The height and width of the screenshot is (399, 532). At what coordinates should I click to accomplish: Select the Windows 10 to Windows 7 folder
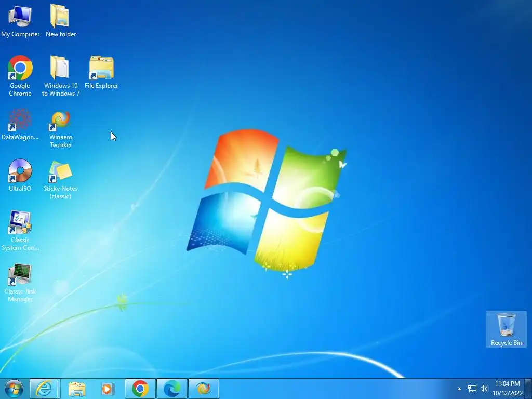(x=60, y=76)
